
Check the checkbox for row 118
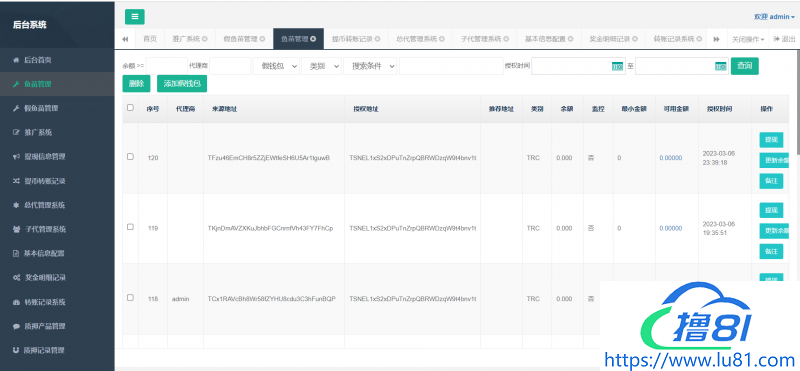coord(130,298)
